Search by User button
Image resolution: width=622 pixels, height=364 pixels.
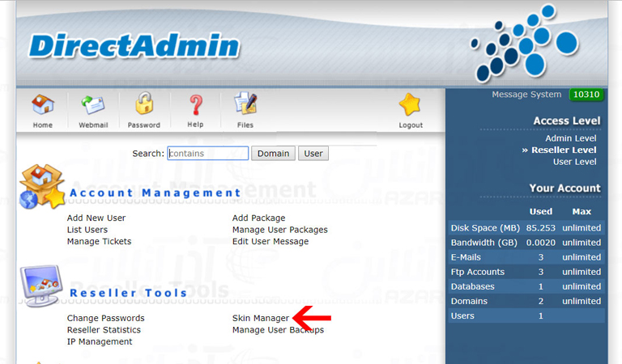point(313,153)
